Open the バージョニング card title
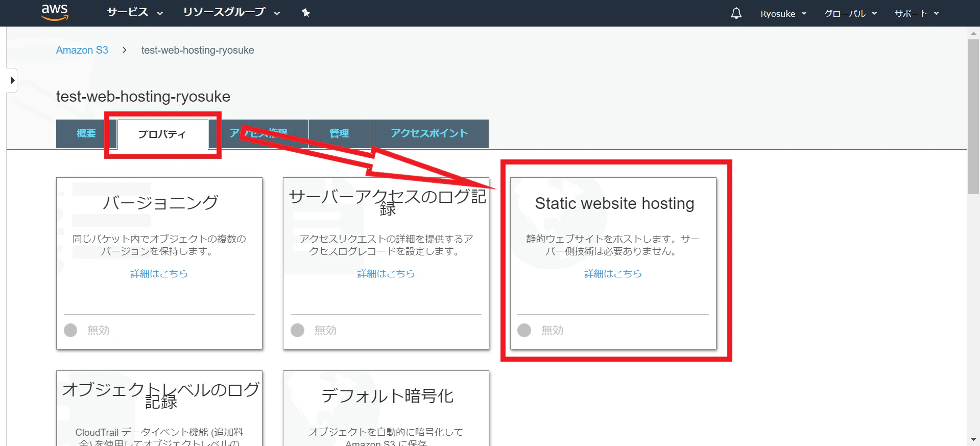The image size is (980, 446). (160, 203)
